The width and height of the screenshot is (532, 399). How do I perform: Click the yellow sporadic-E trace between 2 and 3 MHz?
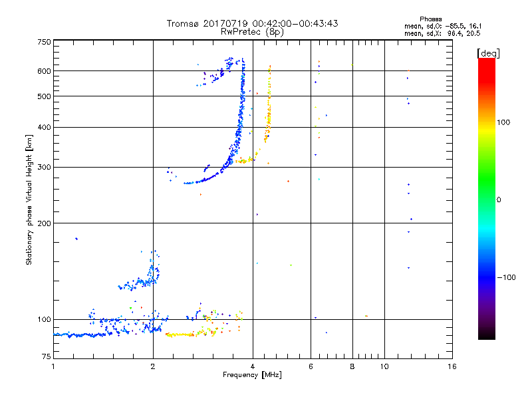[180, 335]
